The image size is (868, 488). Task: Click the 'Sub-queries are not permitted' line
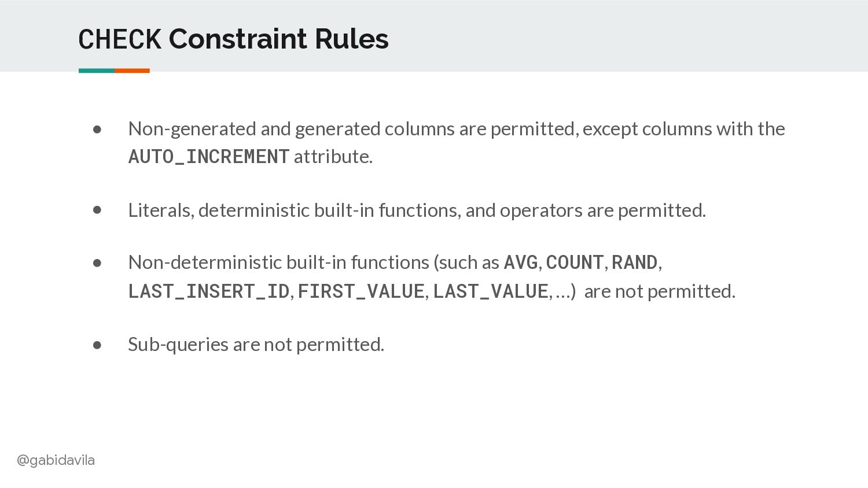pyautogui.click(x=256, y=345)
